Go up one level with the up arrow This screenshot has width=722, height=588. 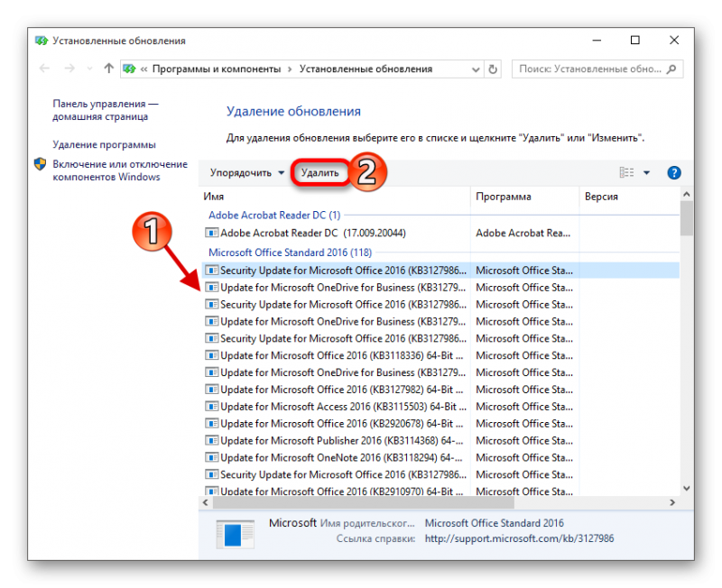[x=108, y=69]
